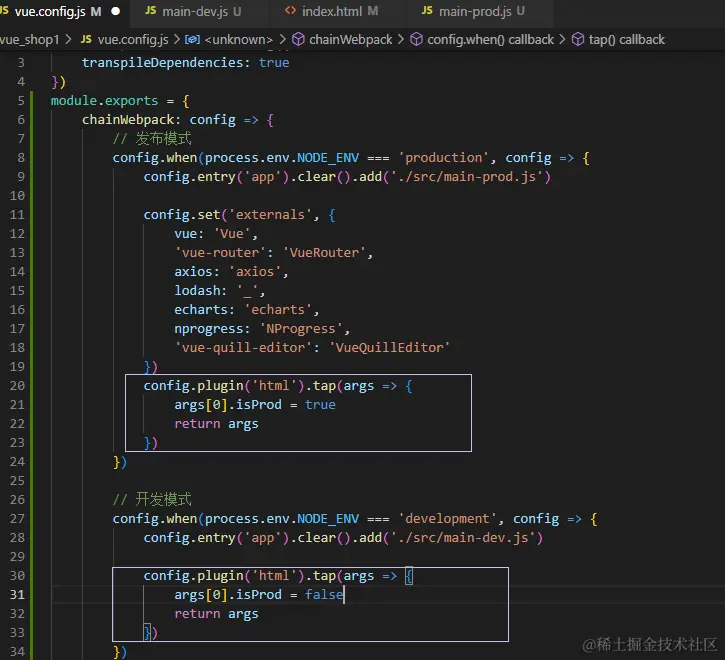This screenshot has width=725, height=660.
Task: Click the cube icon beside chainWebpack breadcrumb
Action: (x=299, y=40)
